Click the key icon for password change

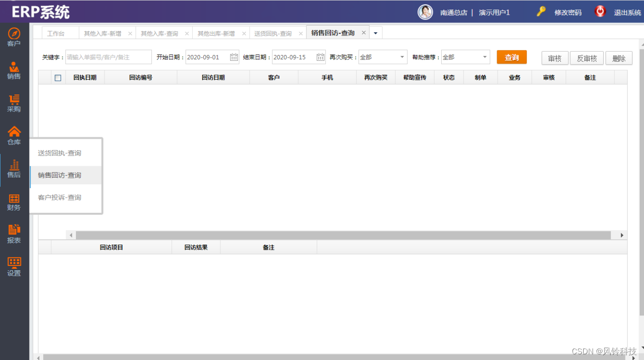tap(541, 12)
